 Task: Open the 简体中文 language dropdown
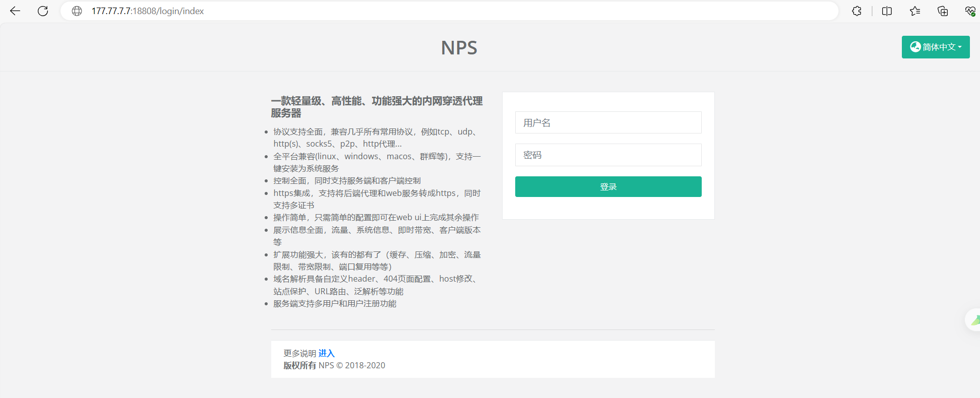click(x=936, y=47)
